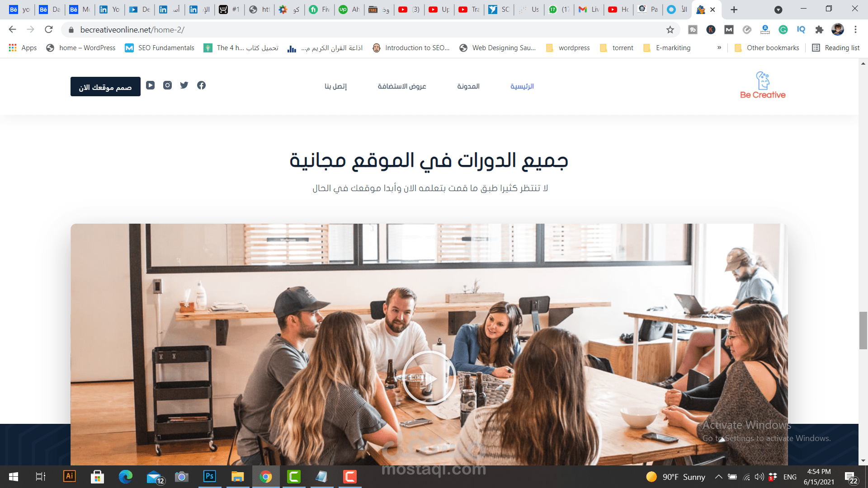Open the عروض الاستضافة hosting offers menu
This screenshot has height=488, width=868.
click(402, 86)
